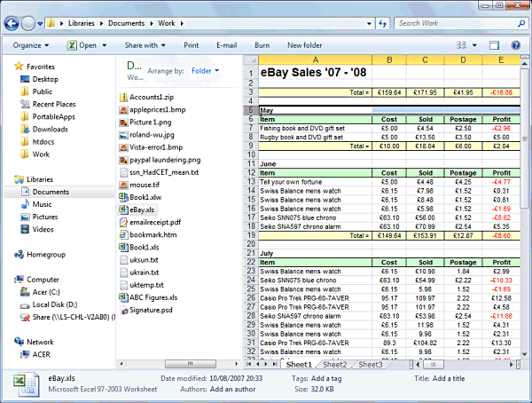Open the Organize menu
The height and width of the screenshot is (403, 532).
coord(30,45)
